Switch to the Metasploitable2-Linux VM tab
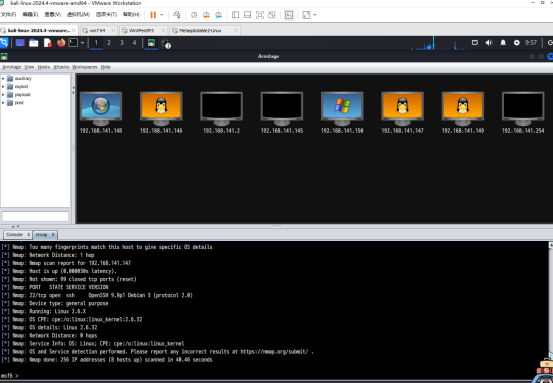Viewport: 553px width, 383px height. point(200,31)
